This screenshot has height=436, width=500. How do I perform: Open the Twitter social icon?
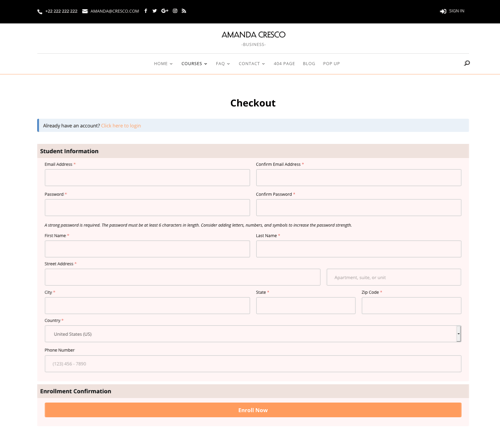click(x=155, y=11)
